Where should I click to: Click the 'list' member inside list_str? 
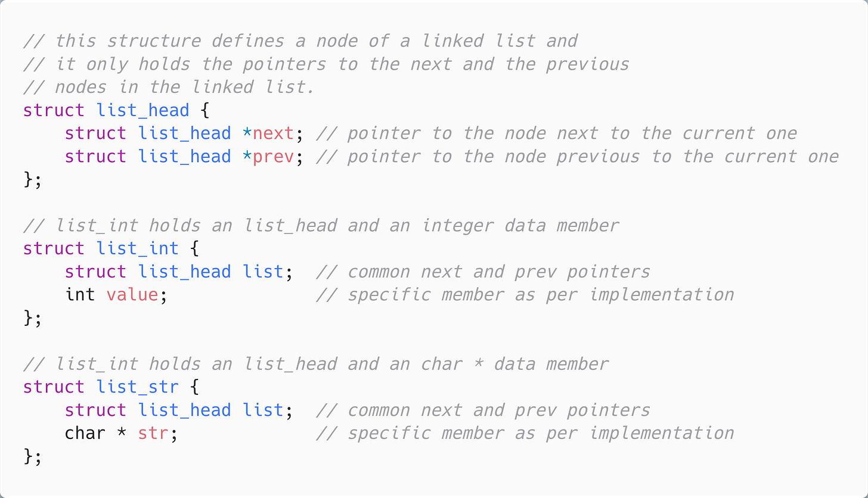[263, 410]
